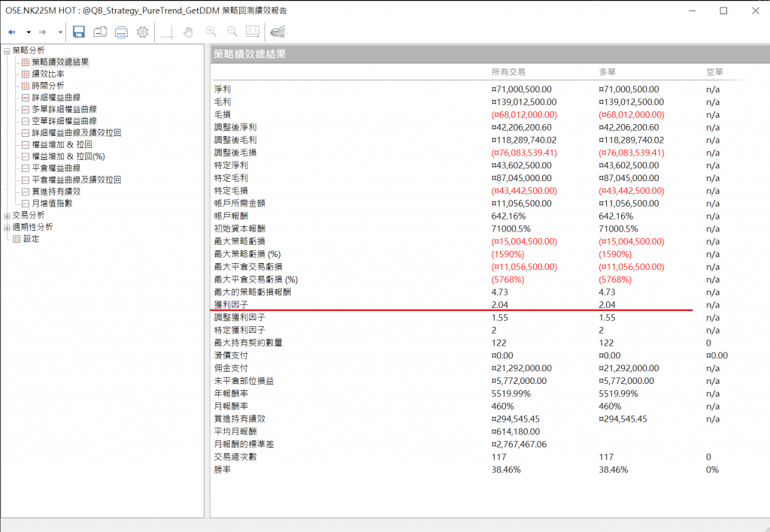Screen dimensions: 770x532
Task: Click the blue back navigation arrow
Action: tap(12, 32)
